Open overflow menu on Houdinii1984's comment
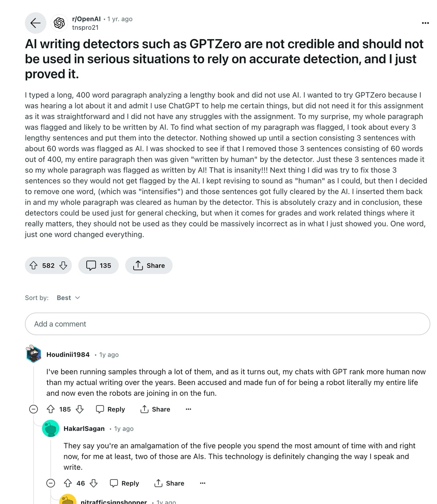Image resolution: width=437 pixels, height=504 pixels. (x=188, y=409)
